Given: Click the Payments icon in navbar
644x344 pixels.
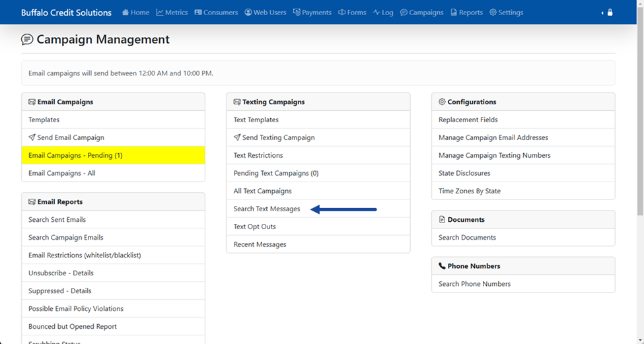Looking at the screenshot, I should (x=297, y=13).
